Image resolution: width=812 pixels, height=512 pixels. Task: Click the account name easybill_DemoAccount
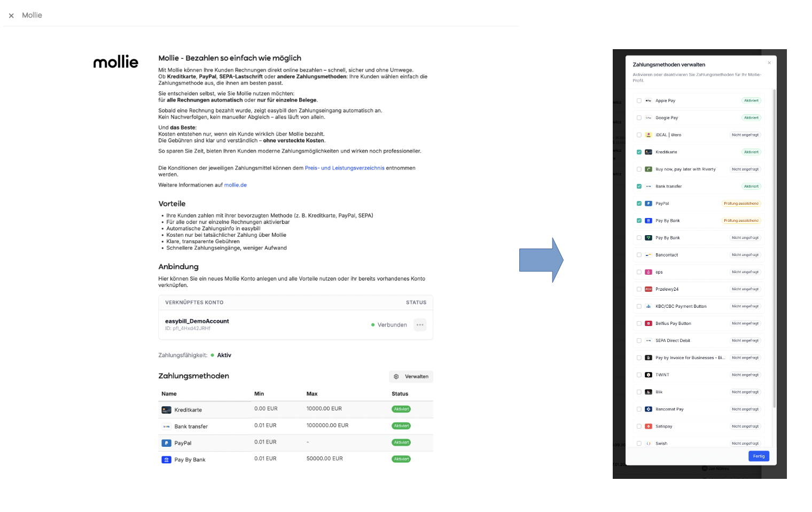[x=197, y=321]
